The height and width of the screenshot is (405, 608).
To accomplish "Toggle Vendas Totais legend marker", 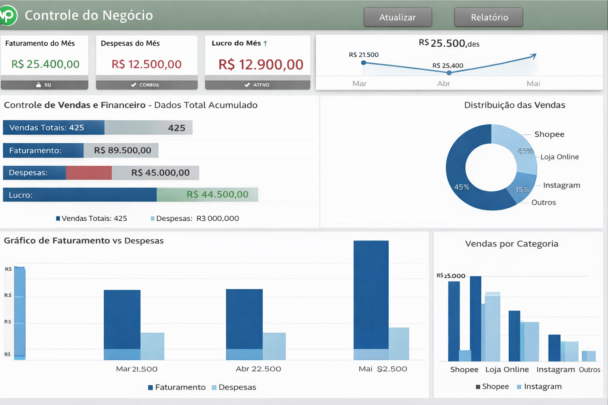I will [x=55, y=218].
